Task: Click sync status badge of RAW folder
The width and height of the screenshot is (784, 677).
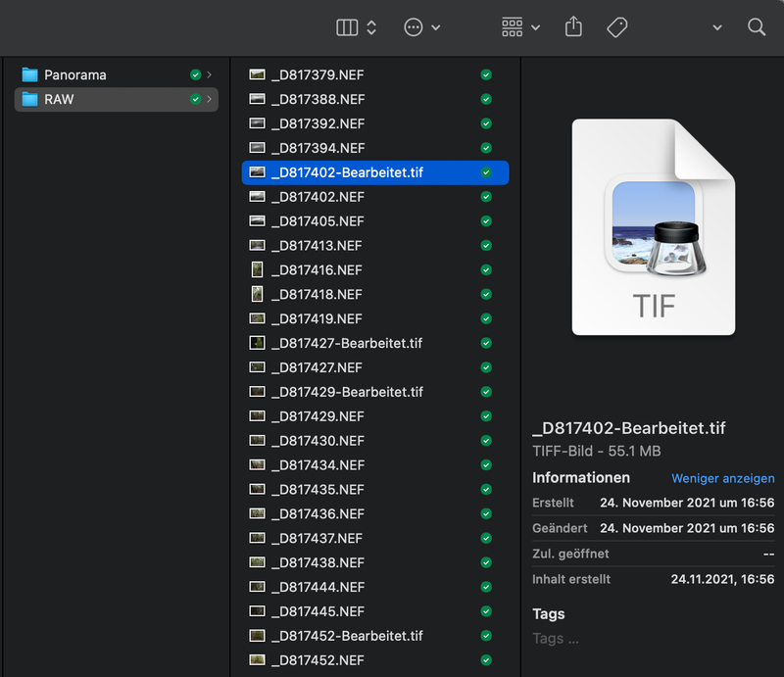Action: pos(195,99)
